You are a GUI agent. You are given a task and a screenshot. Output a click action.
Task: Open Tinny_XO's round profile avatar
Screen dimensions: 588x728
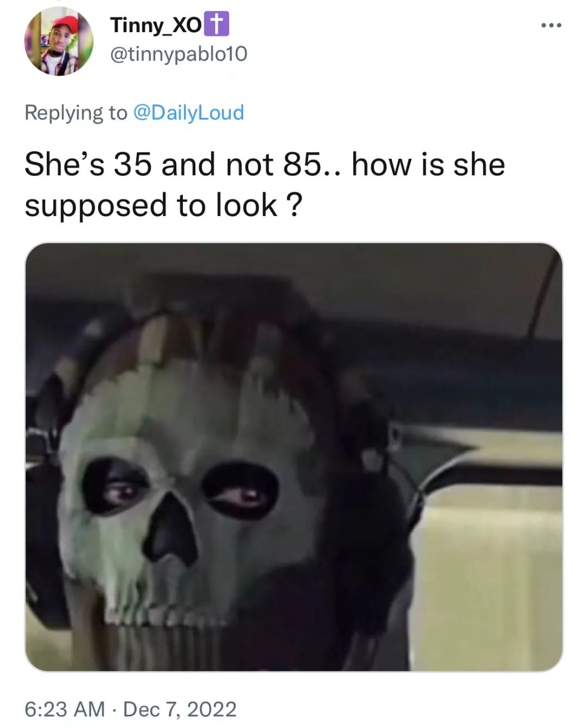pyautogui.click(x=58, y=41)
